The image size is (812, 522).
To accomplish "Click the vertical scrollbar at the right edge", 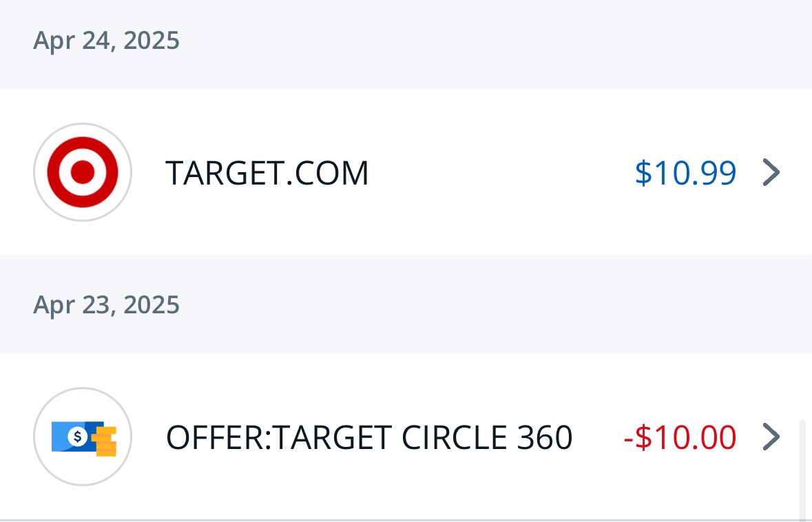I will click(803, 469).
